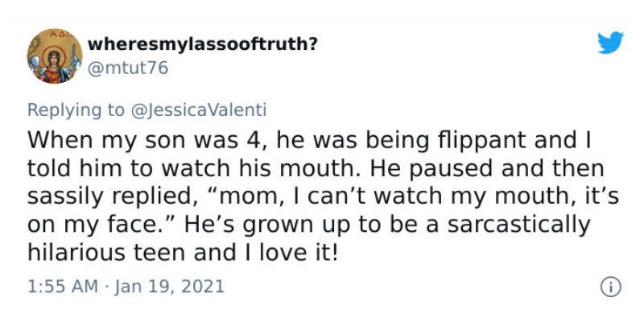Viewport: 644px width, 322px height.
Task: Open the @JessicaValenti mention link
Action: (x=198, y=110)
